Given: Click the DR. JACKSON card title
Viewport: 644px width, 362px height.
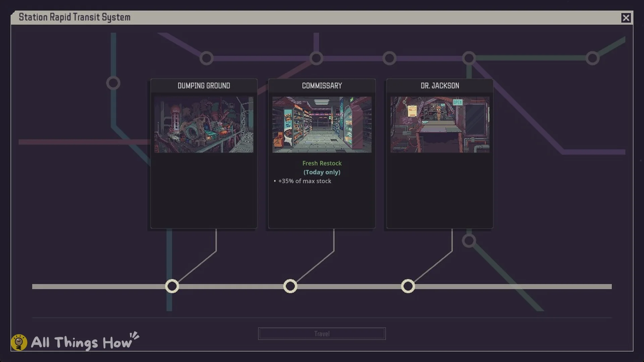Looking at the screenshot, I should click(x=440, y=86).
